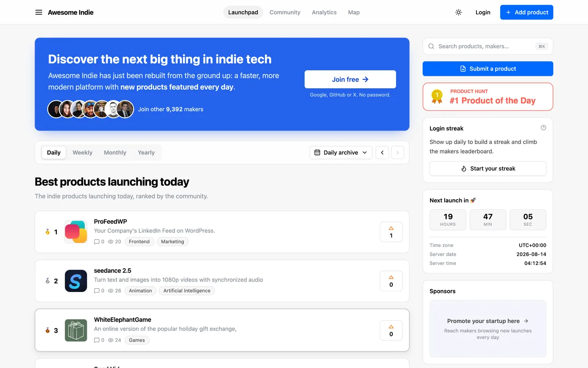Select the Weekly period tab
This screenshot has height=368, width=588.
(83, 152)
